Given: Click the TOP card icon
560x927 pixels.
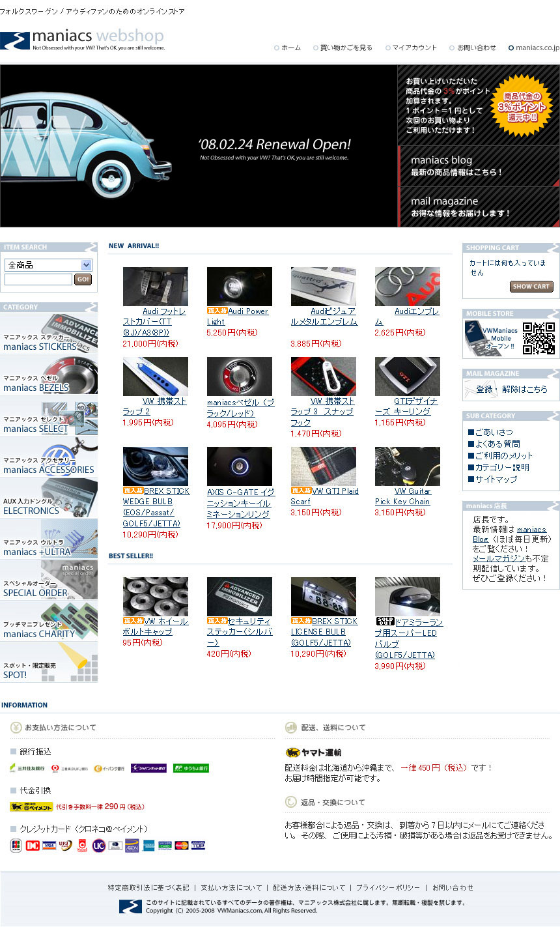Looking at the screenshot, I should pyautogui.click(x=198, y=846).
